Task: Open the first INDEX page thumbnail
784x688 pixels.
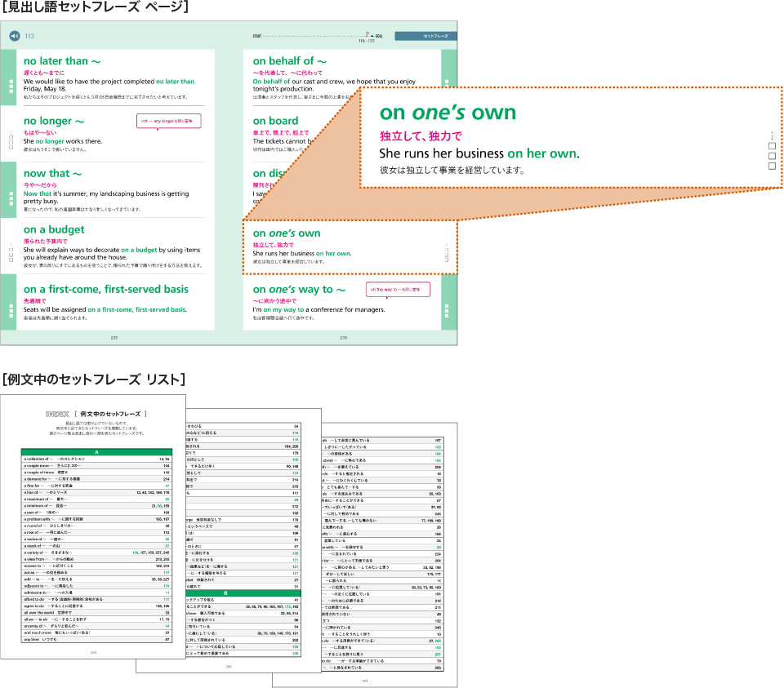Action: tap(93, 526)
